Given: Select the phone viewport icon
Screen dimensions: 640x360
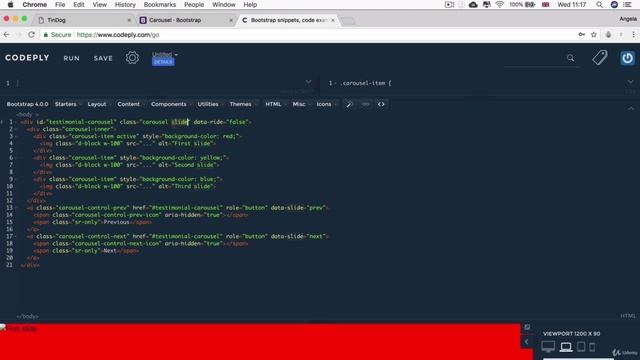Looking at the screenshot, I should (592, 347).
